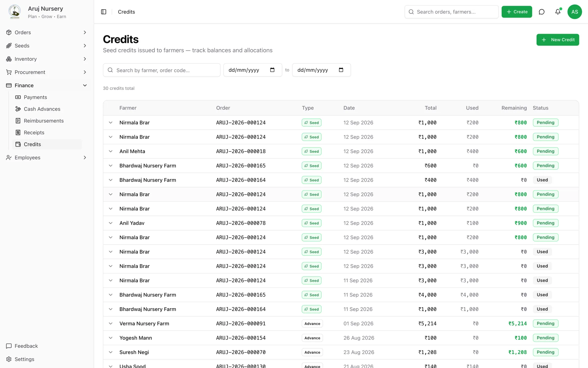588x368 pixels.
Task: Click the Create button
Action: click(517, 12)
